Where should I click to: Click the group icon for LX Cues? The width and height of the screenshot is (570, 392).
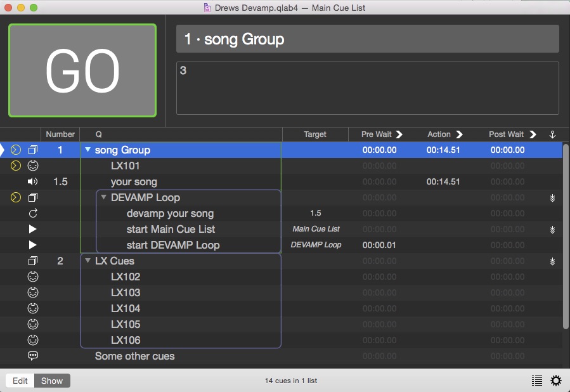tap(33, 261)
